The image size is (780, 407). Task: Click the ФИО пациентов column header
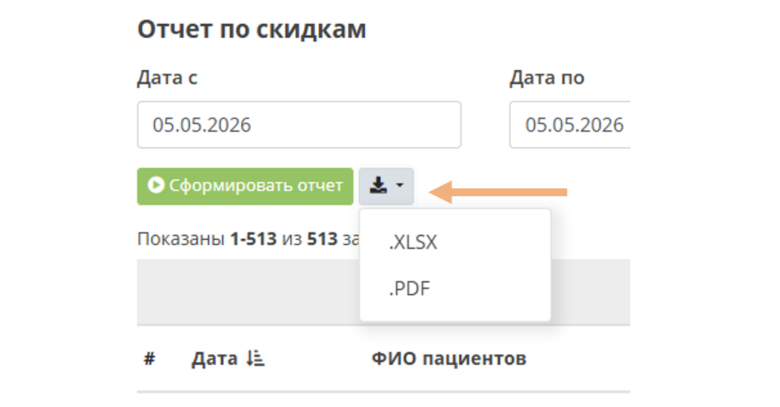point(449,358)
